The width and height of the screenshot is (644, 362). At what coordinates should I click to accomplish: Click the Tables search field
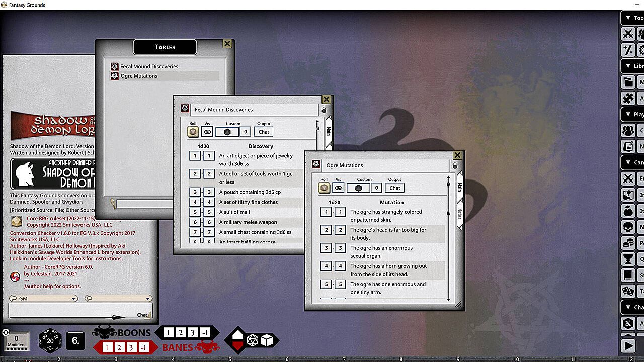144,204
